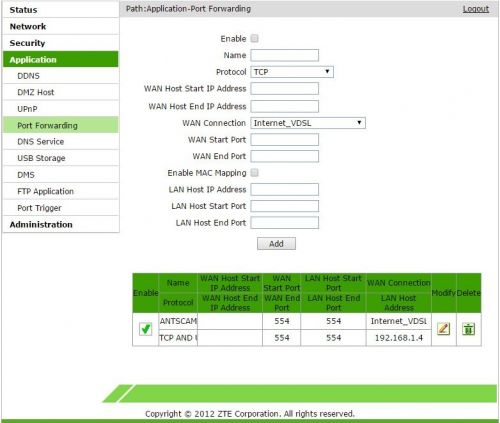
Task: Click the Path:Application-Port Forwarding breadcrumb text
Action: coord(188,9)
